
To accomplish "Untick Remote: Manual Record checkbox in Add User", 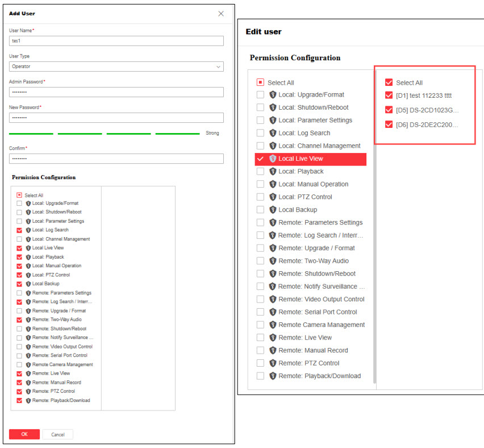I will point(20,383).
